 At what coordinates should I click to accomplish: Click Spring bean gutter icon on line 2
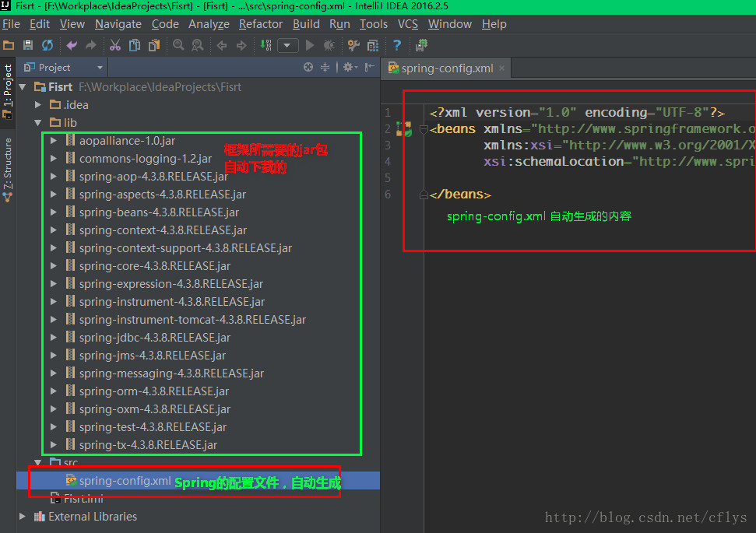pos(404,129)
